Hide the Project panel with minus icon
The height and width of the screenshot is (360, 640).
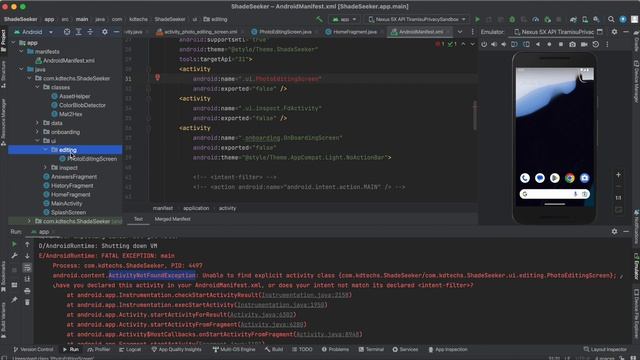click(116, 31)
